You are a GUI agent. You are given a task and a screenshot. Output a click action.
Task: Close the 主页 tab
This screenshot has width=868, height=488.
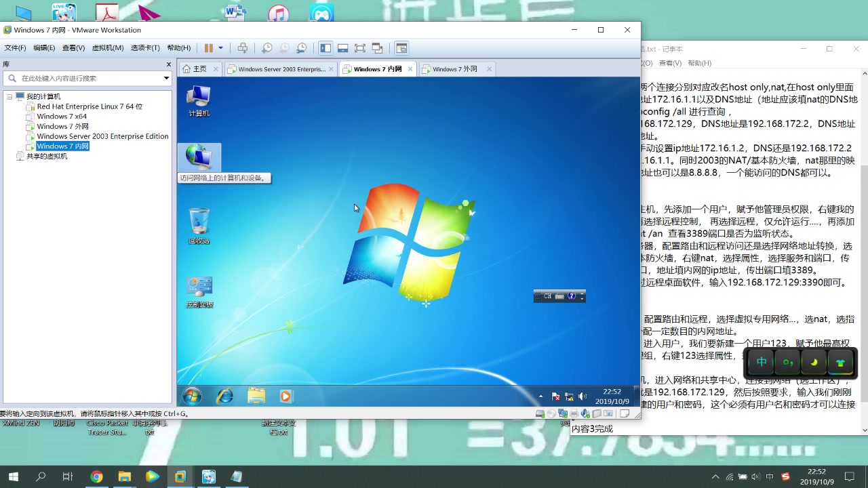pos(216,69)
